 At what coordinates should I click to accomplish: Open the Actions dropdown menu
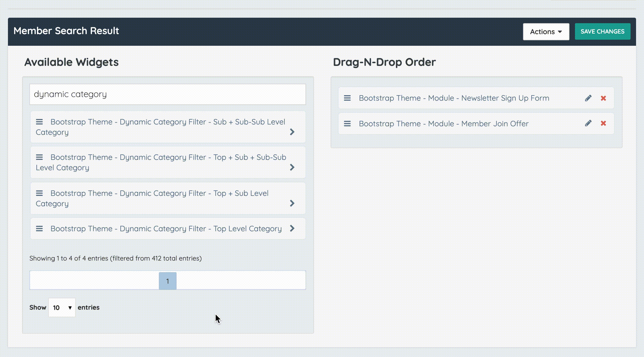(x=546, y=32)
